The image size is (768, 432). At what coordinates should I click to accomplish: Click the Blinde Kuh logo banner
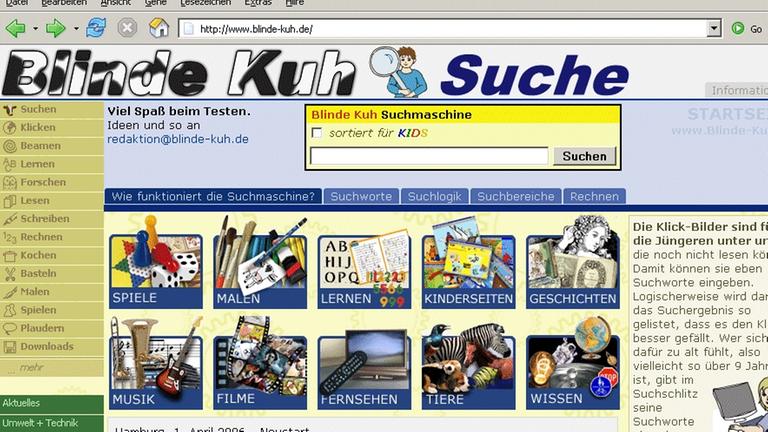coord(179,74)
